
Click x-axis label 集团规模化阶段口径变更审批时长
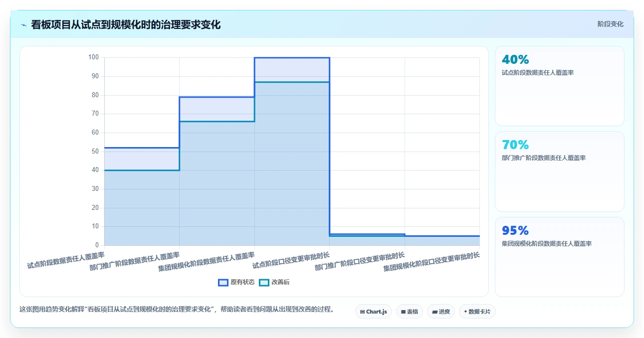pos(431,261)
